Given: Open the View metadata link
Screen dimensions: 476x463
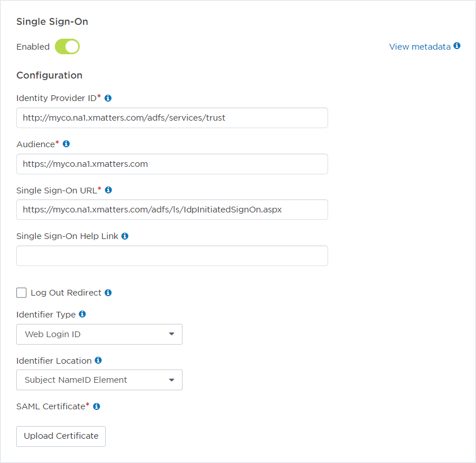Looking at the screenshot, I should [419, 47].
